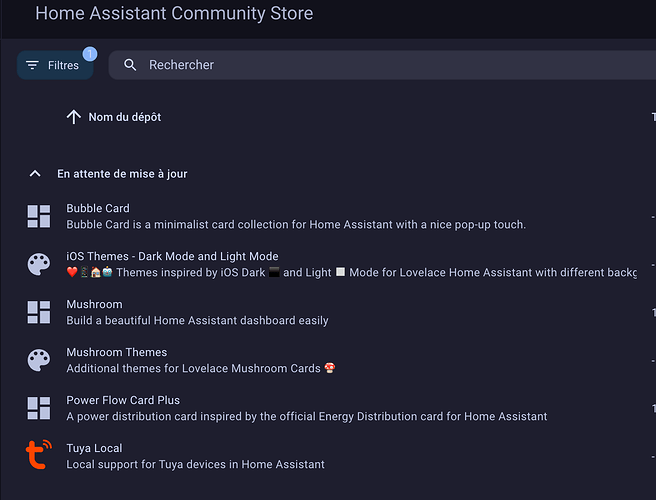Focus the Rechercher search field
This screenshot has width=656, height=500.
coord(382,65)
